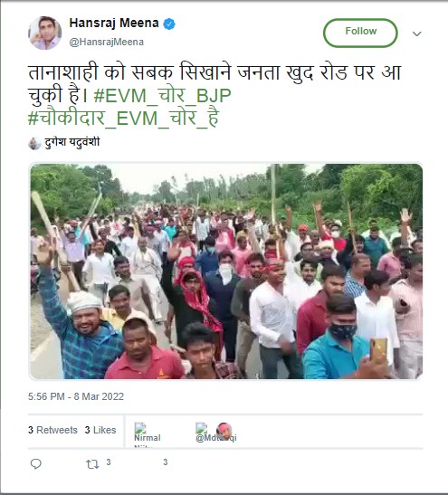Screen dimensions: 448x495
Task: Open Hansraj Meena's profile avatar
Action: pos(45,33)
